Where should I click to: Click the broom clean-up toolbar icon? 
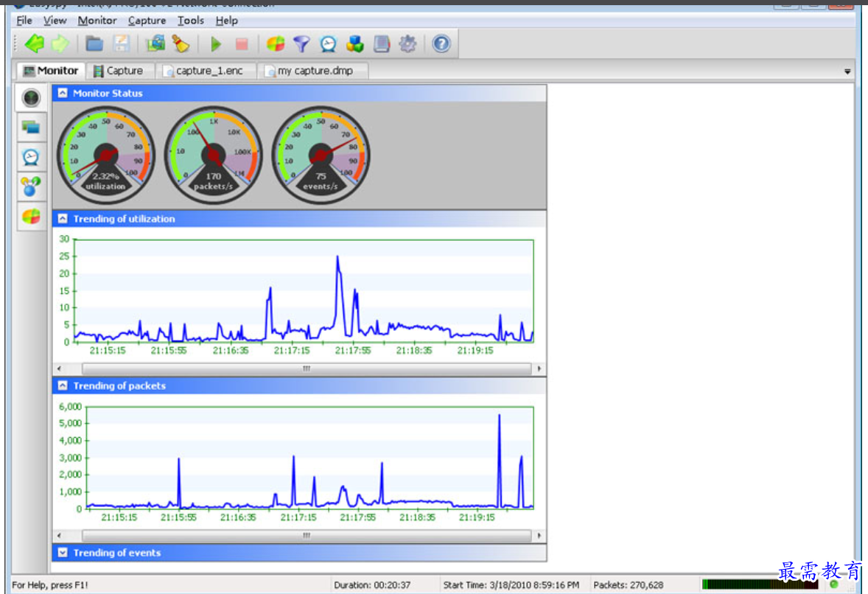click(x=181, y=44)
